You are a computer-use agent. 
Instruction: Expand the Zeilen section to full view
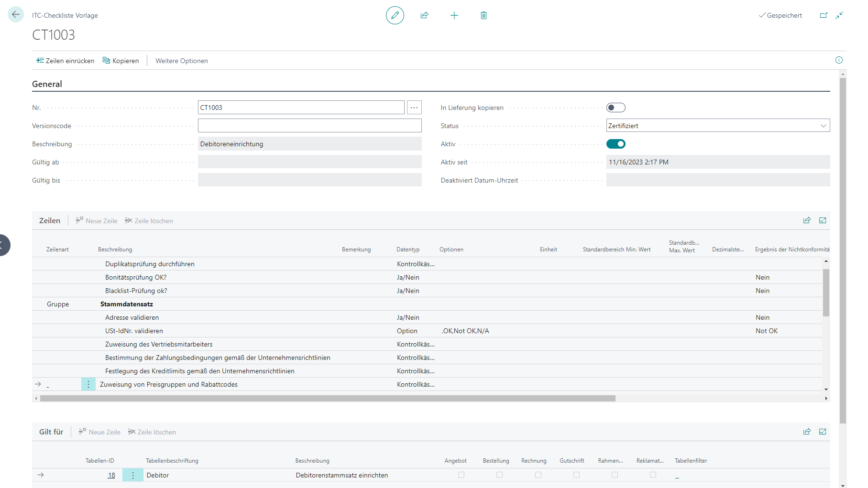(x=822, y=220)
